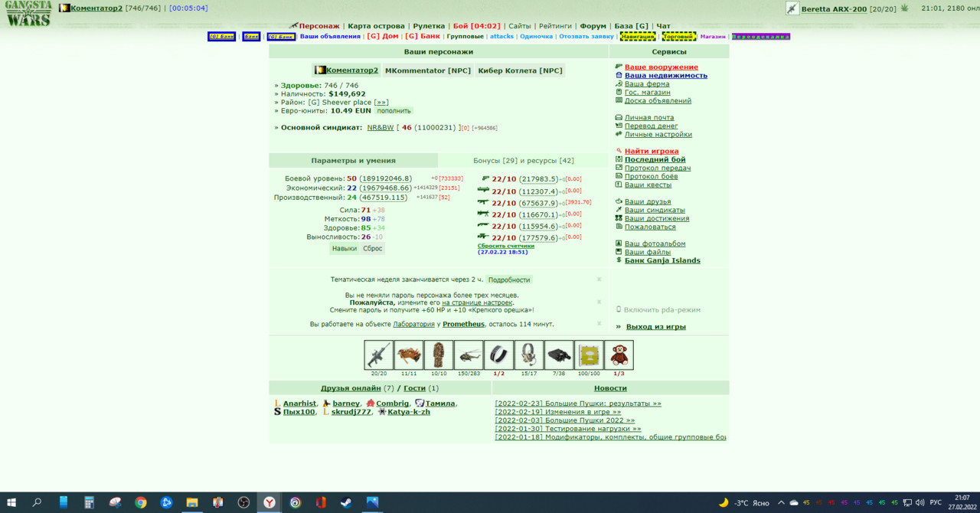The width and height of the screenshot is (980, 513).
Task: Click the ganja leaf icon in header
Action: tap(904, 8)
